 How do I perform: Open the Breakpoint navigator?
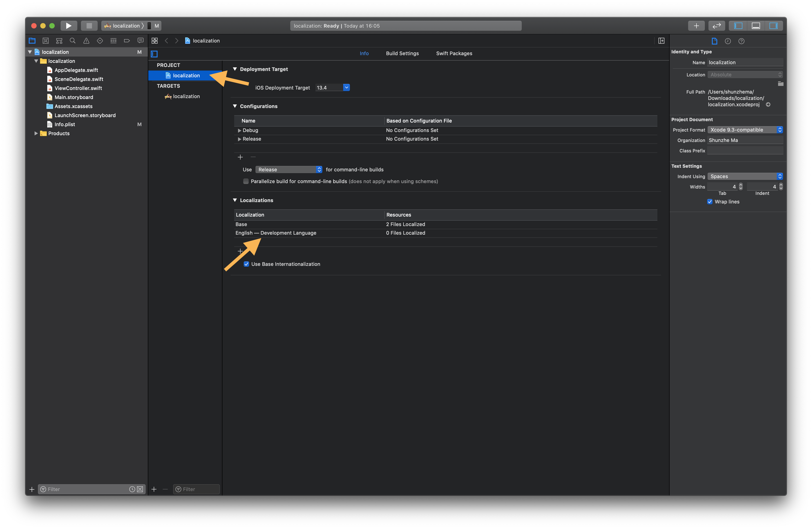[x=127, y=41]
